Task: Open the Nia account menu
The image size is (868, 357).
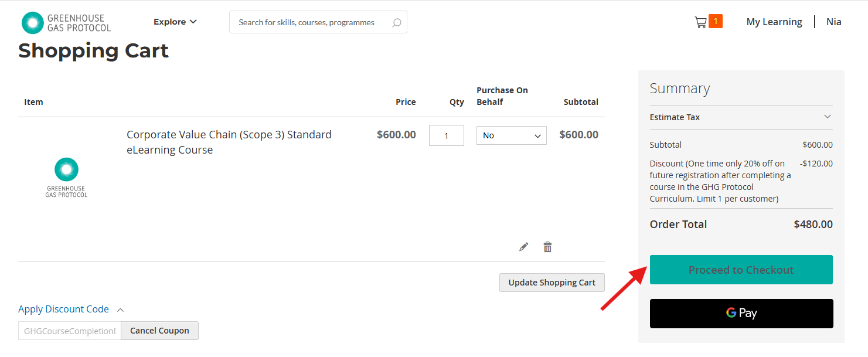Action: click(833, 22)
